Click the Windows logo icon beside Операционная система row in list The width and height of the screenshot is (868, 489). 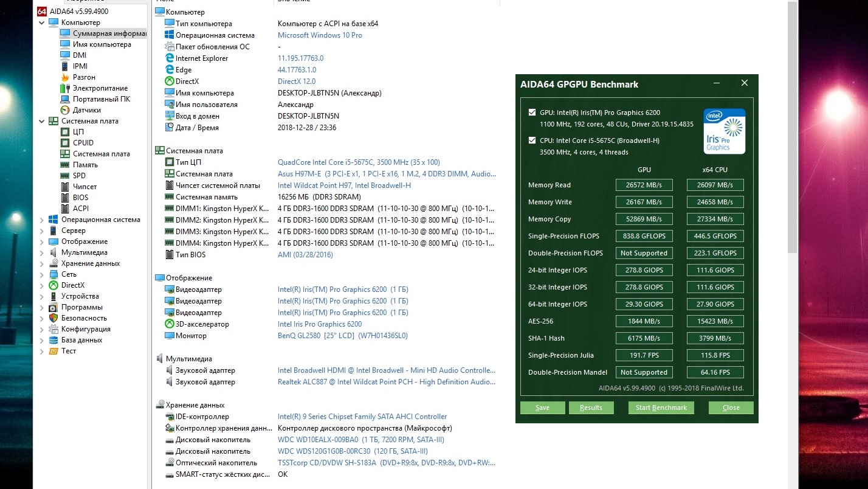[170, 35]
